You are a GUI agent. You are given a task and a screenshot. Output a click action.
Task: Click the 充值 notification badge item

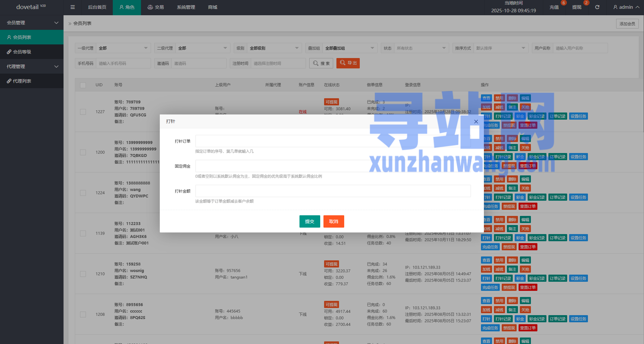pyautogui.click(x=554, y=7)
